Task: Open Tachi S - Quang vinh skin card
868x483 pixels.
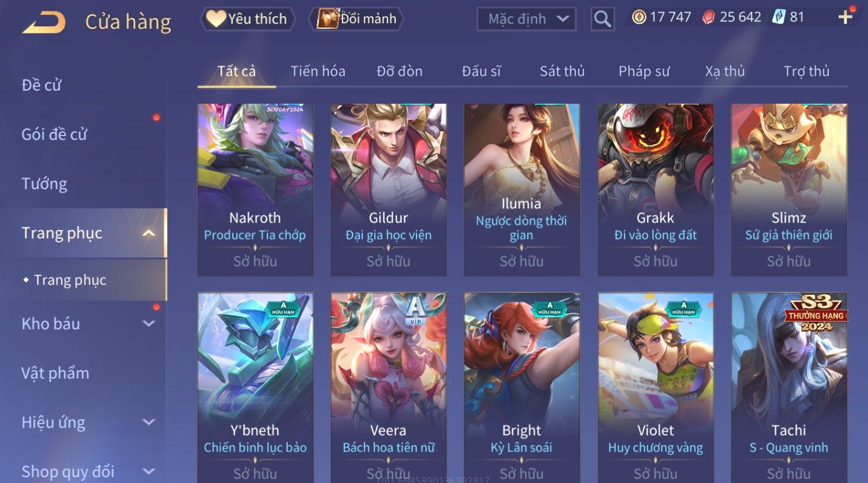Action: 789,388
